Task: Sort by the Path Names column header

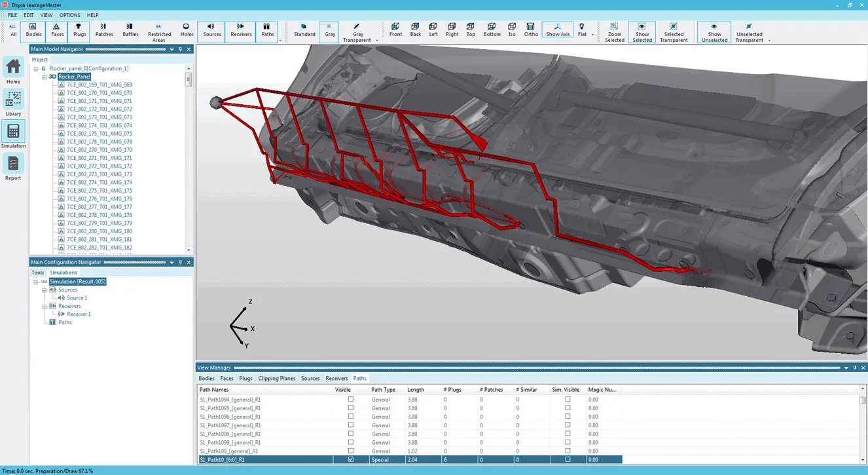Action: [264, 389]
